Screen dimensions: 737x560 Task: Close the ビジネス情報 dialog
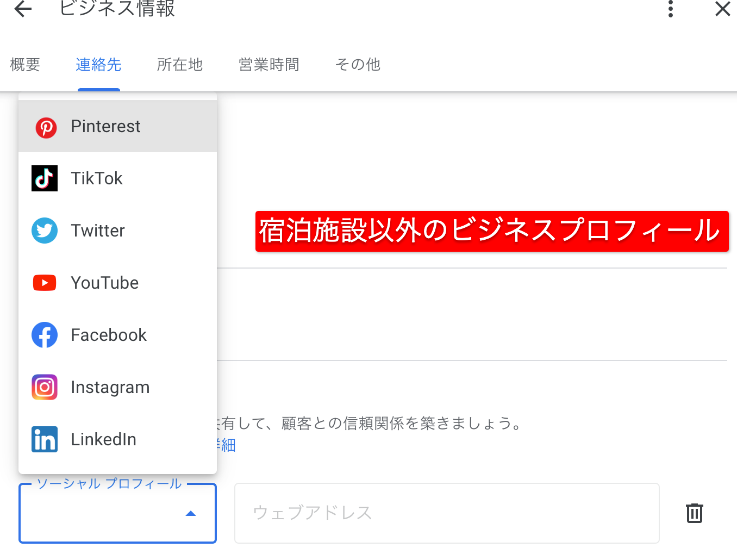click(x=722, y=9)
